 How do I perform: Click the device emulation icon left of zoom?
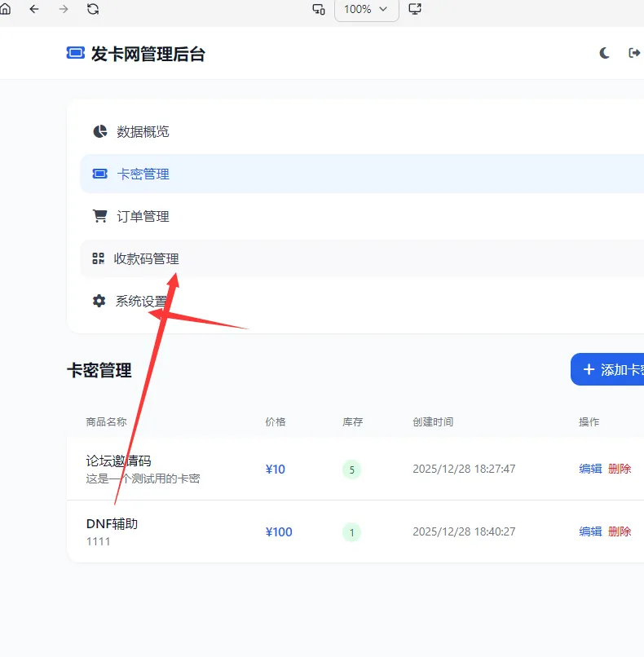click(x=319, y=9)
